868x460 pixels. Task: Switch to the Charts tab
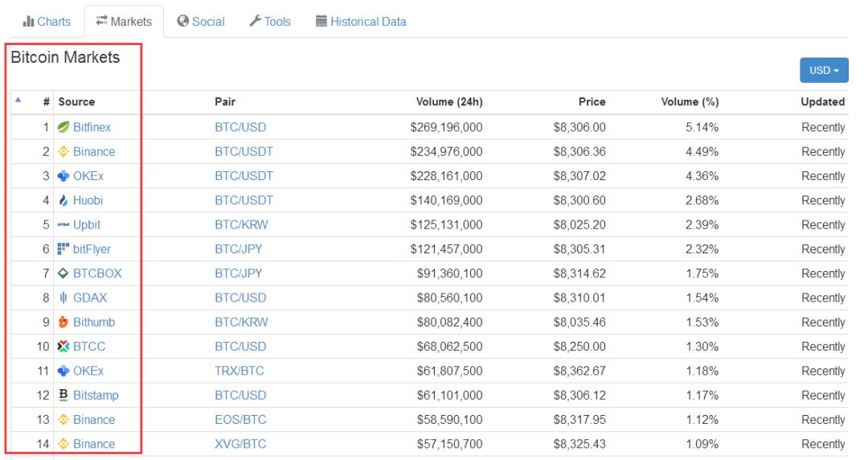coord(47,22)
